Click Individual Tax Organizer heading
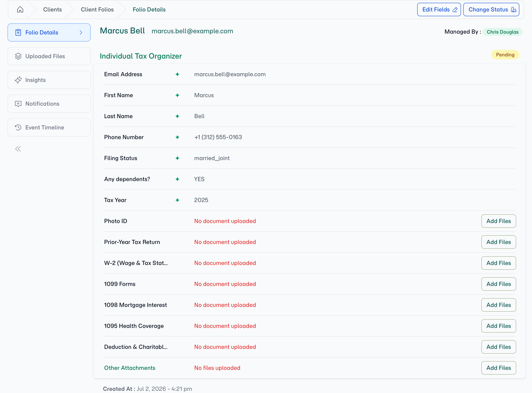Image resolution: width=532 pixels, height=393 pixels. pyautogui.click(x=141, y=56)
